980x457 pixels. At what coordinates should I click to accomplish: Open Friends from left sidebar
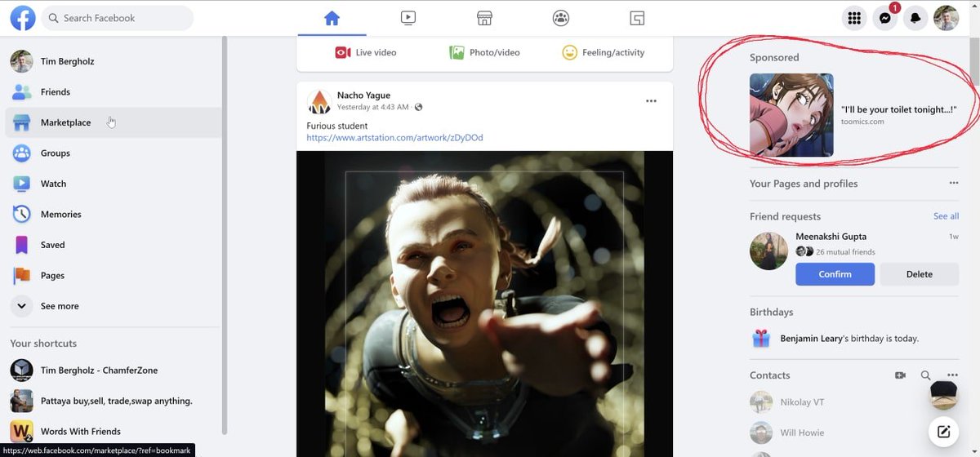tap(113, 92)
